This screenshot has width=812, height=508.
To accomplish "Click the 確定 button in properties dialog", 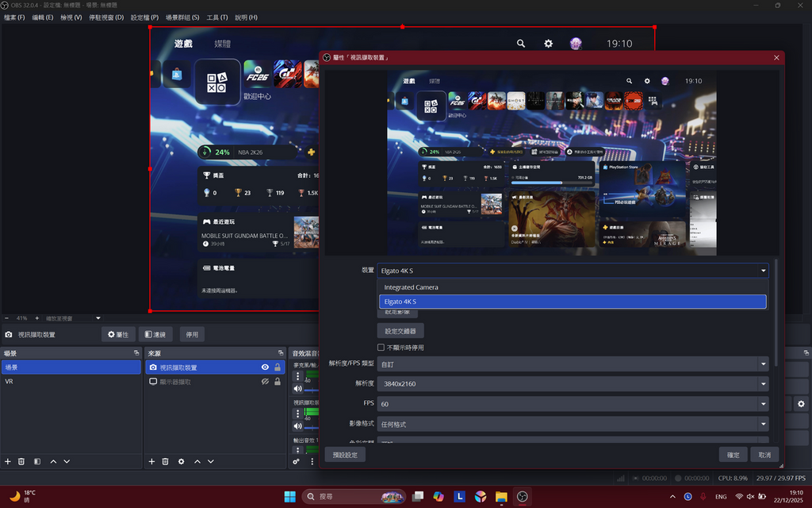I will [733, 455].
